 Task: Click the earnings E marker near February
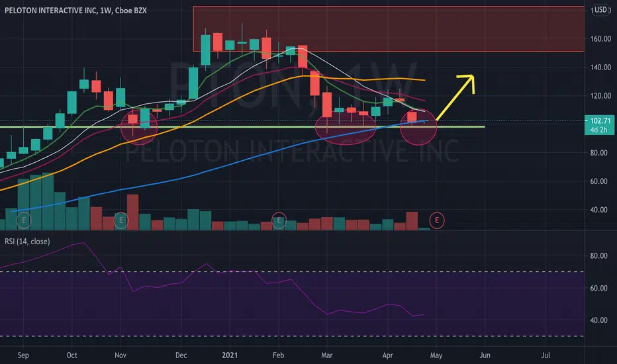[279, 220]
